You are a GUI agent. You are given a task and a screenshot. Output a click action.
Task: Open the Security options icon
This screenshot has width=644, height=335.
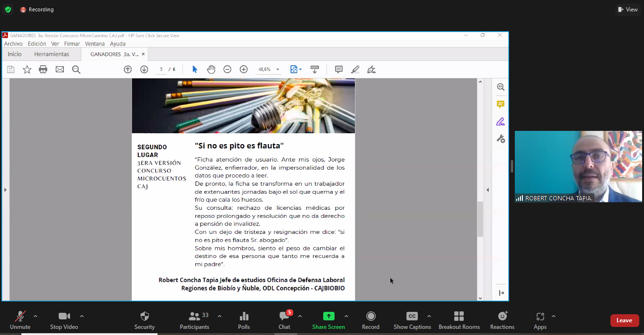tap(144, 320)
